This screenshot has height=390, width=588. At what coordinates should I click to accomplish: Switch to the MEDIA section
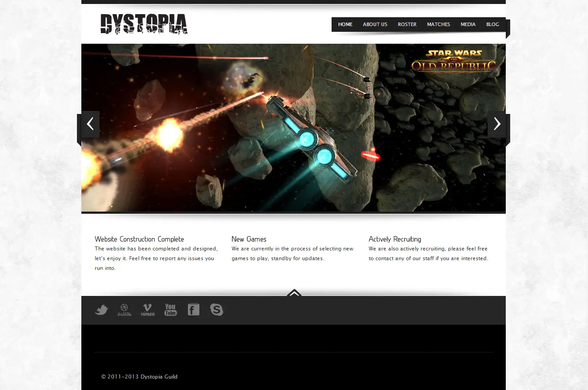468,24
